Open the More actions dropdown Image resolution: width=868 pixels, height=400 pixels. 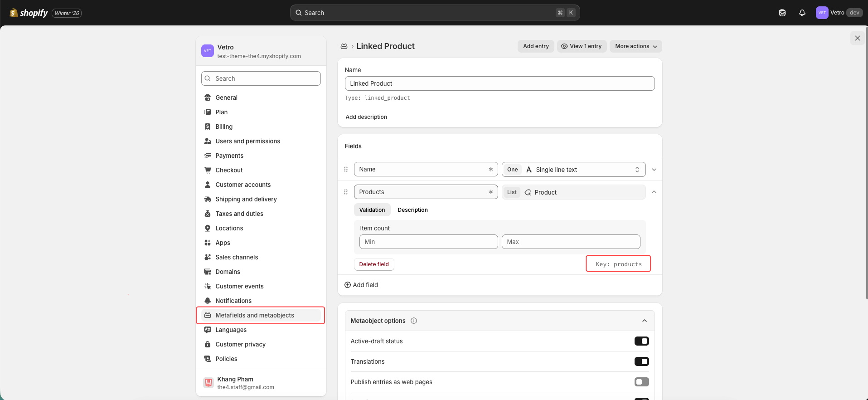point(635,46)
